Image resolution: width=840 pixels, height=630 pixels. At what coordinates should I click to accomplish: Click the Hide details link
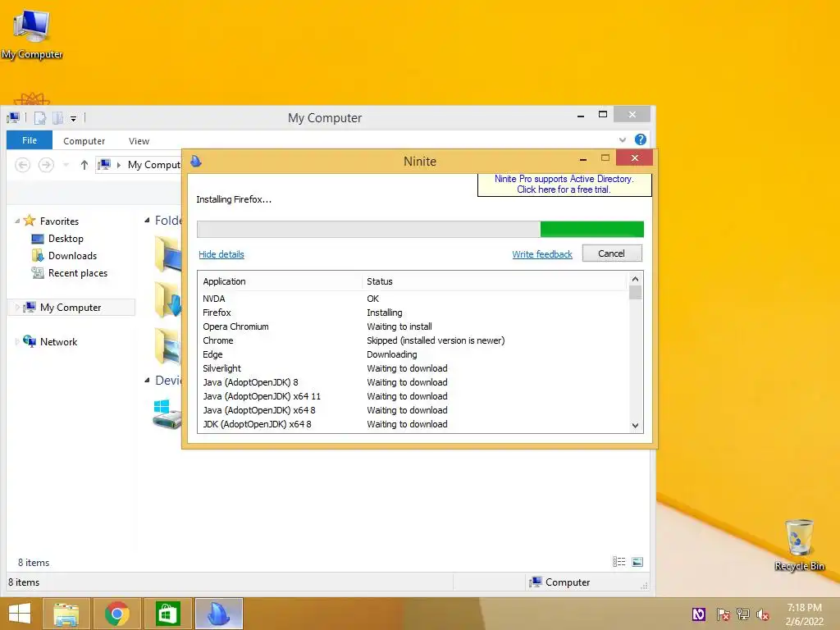coord(221,254)
